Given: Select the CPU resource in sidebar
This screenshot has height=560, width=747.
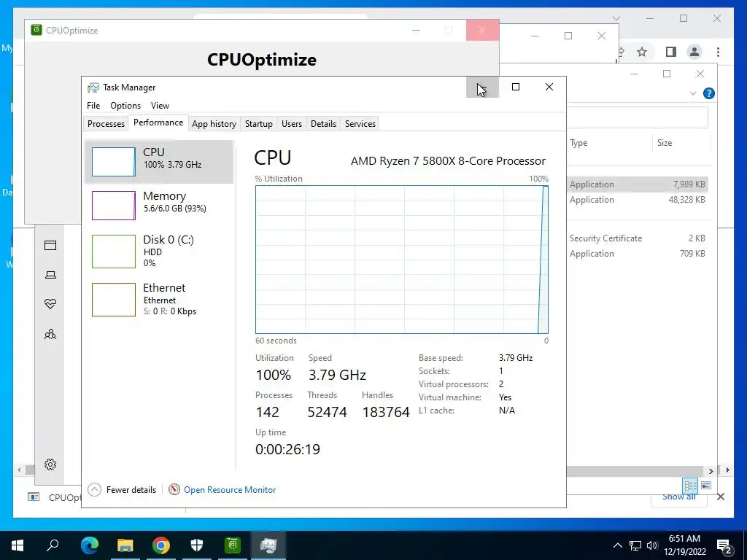Looking at the screenshot, I should pyautogui.click(x=159, y=161).
